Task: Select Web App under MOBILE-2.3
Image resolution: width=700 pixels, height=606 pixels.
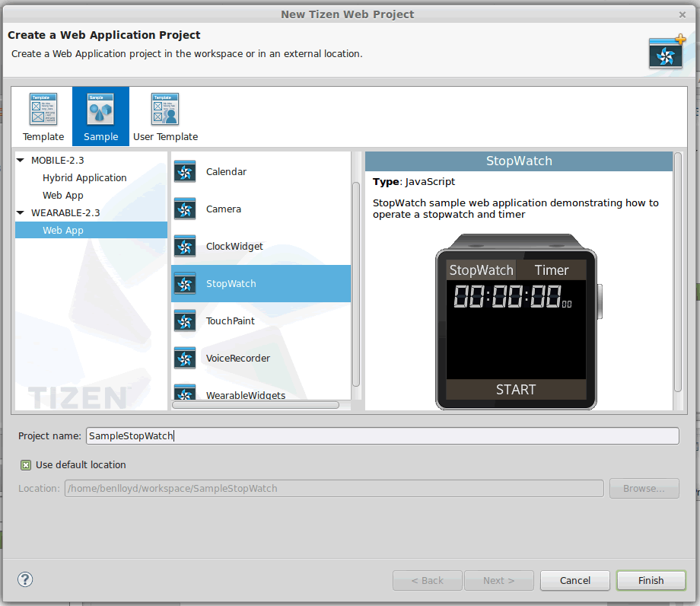Action: (63, 195)
